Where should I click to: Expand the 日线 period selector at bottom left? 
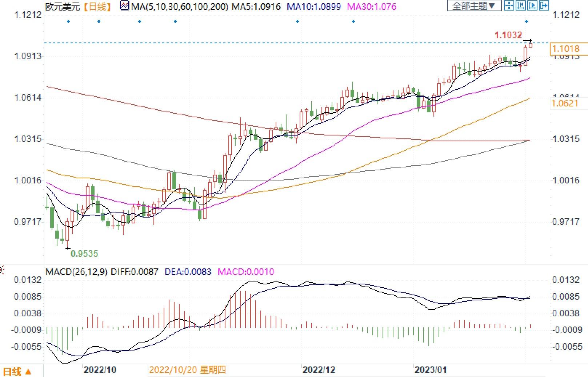point(17,372)
